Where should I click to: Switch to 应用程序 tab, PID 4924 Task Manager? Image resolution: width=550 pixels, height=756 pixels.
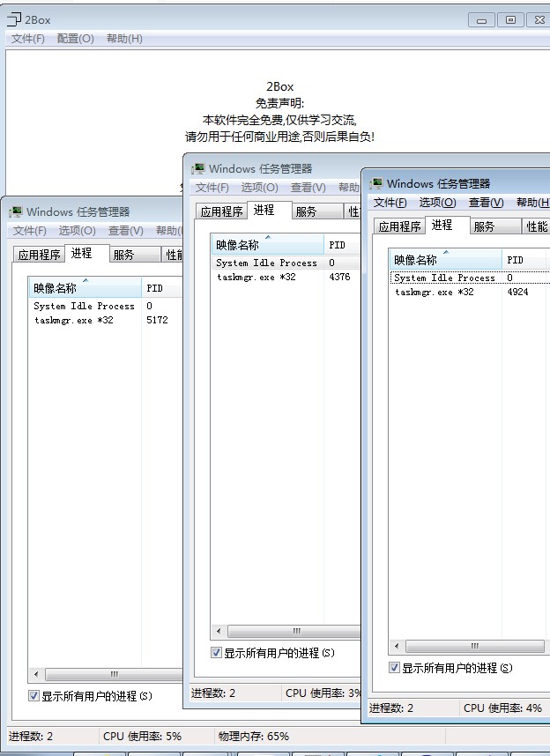[399, 226]
